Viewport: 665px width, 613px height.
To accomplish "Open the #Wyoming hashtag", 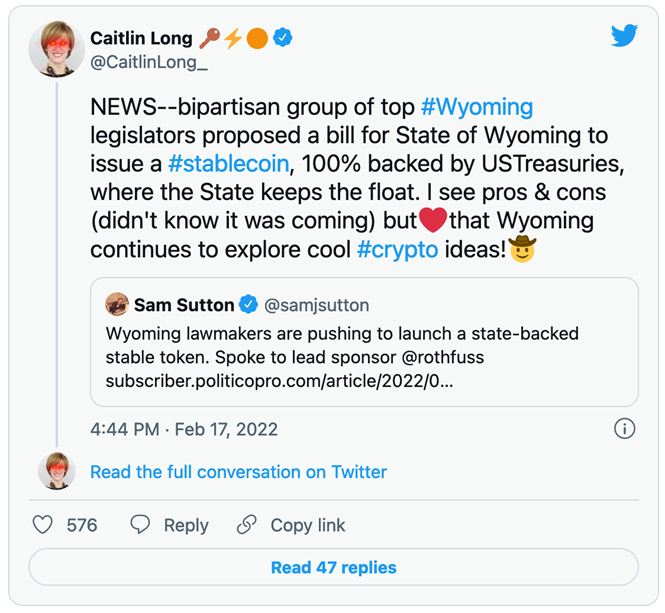I will click(x=477, y=107).
